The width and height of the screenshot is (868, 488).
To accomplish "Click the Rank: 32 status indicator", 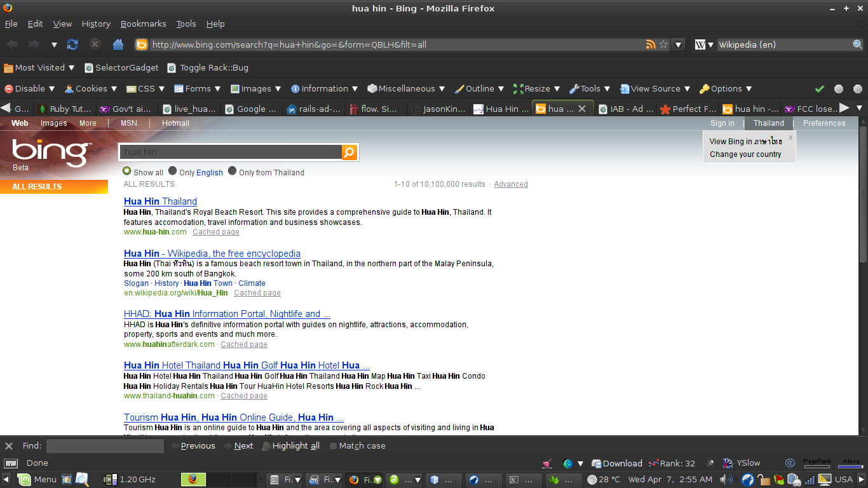I will coord(672,463).
